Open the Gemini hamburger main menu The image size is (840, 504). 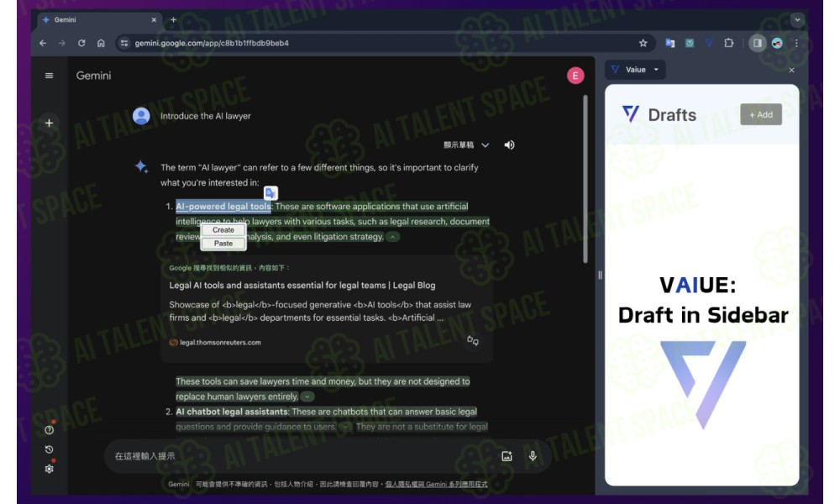(x=49, y=76)
